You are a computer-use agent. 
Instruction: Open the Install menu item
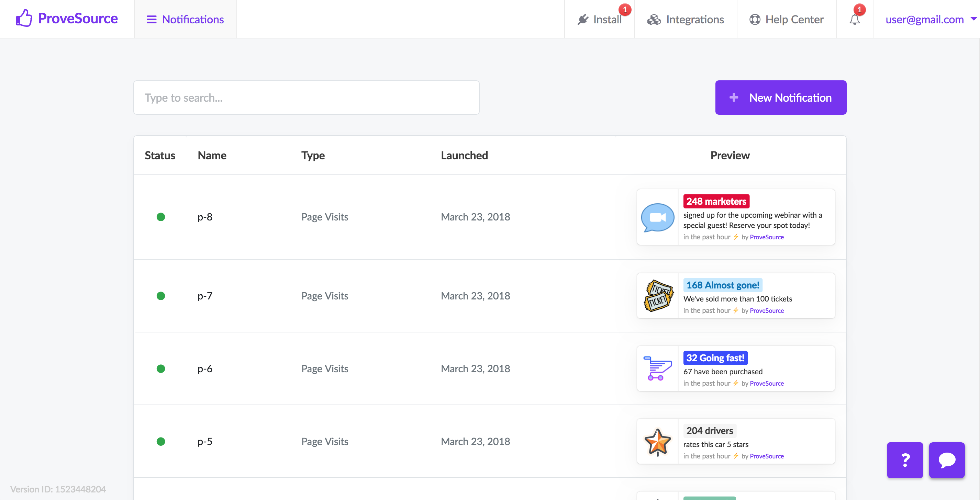[x=600, y=19]
